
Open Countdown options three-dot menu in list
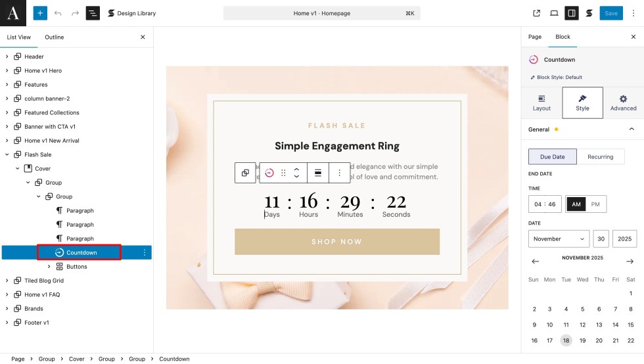pos(145,252)
